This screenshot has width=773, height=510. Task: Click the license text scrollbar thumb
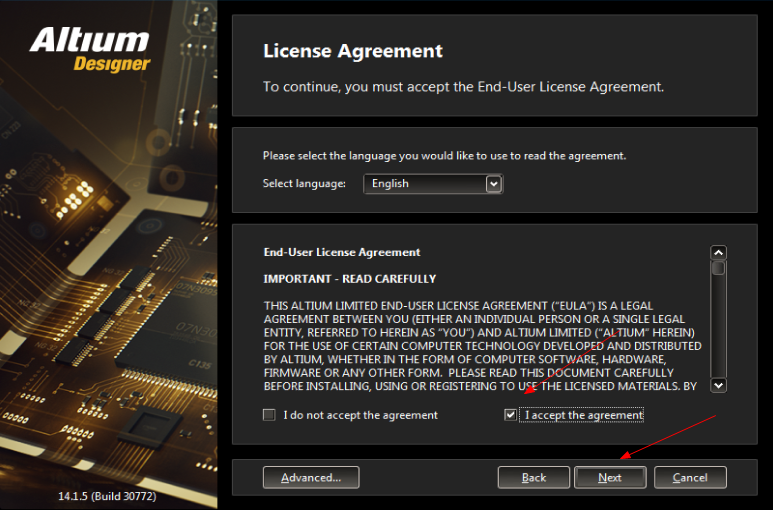tap(718, 268)
